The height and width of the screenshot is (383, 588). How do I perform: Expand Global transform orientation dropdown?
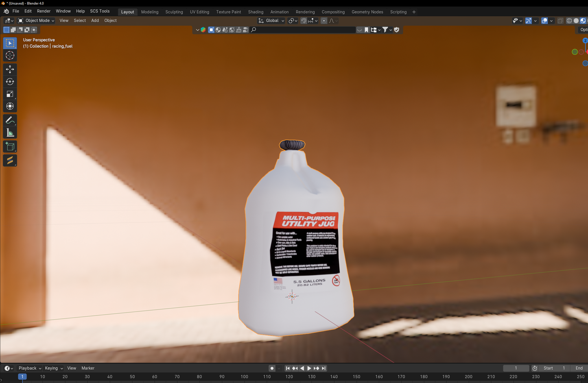tap(271, 21)
